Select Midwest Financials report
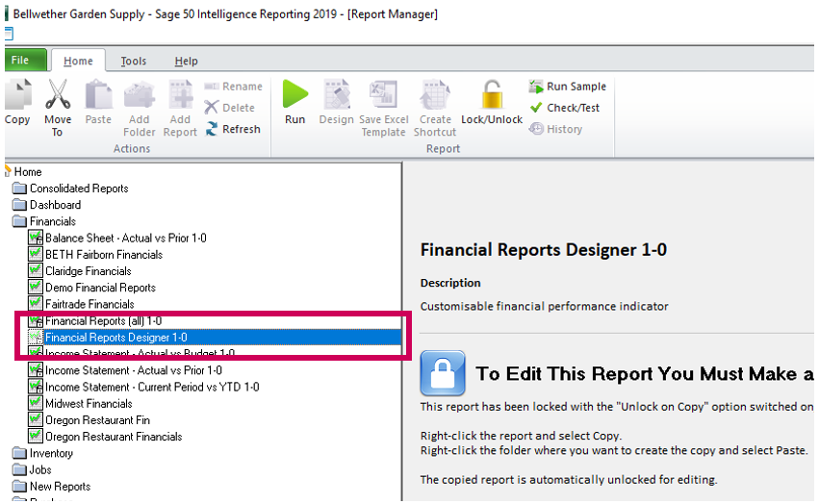The width and height of the screenshot is (819, 504). pyautogui.click(x=89, y=404)
